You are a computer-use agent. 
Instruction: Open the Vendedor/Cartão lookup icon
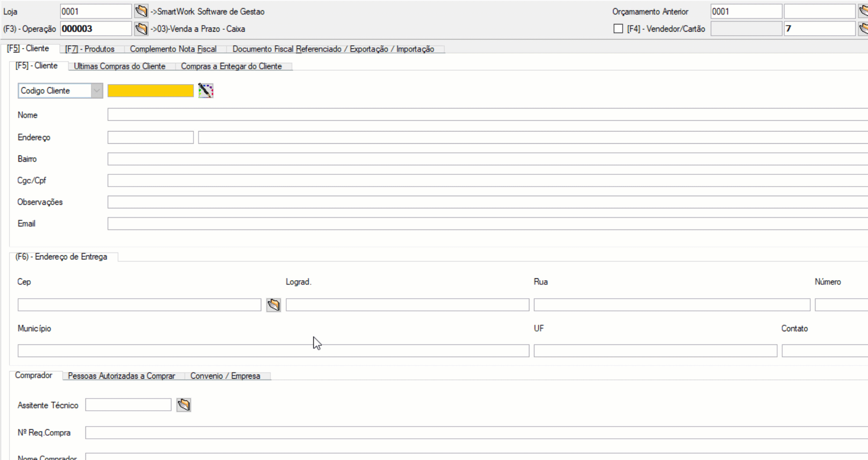click(863, 29)
